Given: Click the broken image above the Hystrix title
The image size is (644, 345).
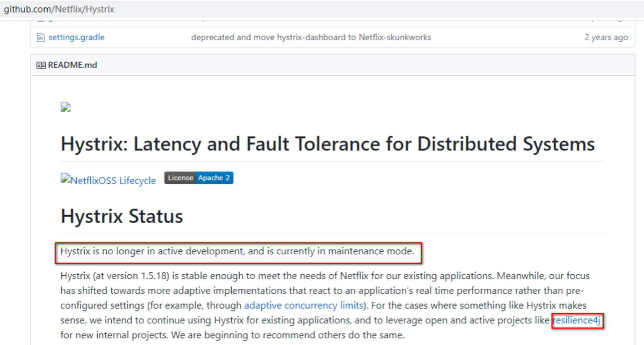Looking at the screenshot, I should 65,107.
